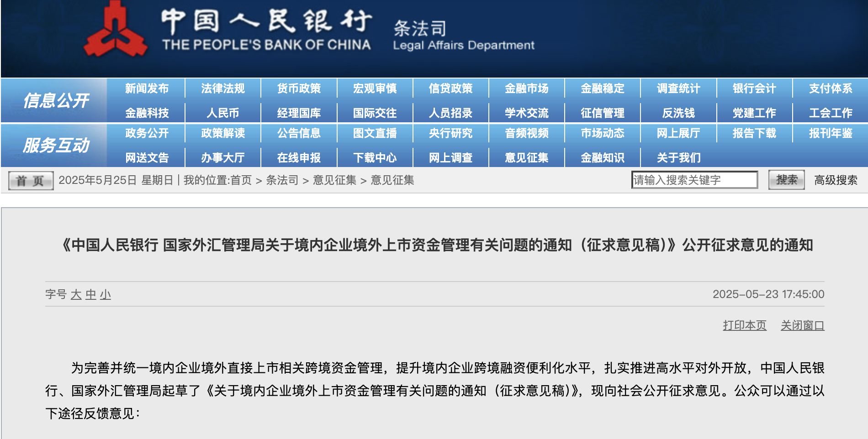Open 货币政策 menu item
The width and height of the screenshot is (868, 439).
[x=299, y=89]
